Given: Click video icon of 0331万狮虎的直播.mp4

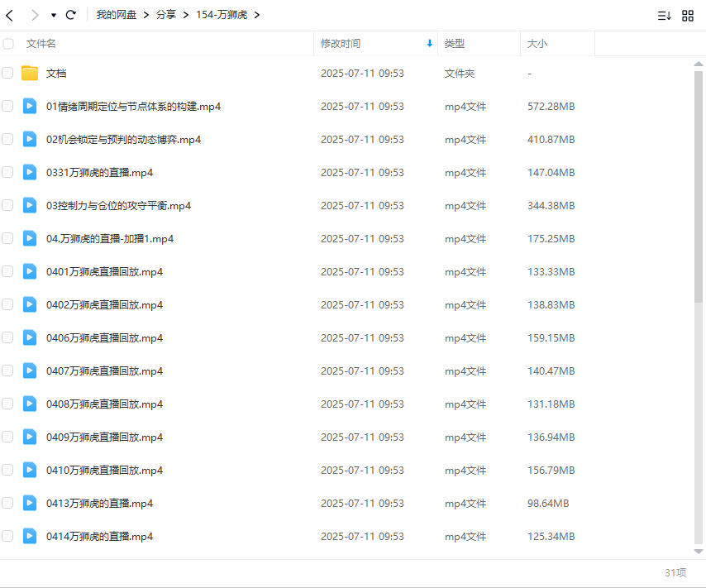Looking at the screenshot, I should [30, 172].
